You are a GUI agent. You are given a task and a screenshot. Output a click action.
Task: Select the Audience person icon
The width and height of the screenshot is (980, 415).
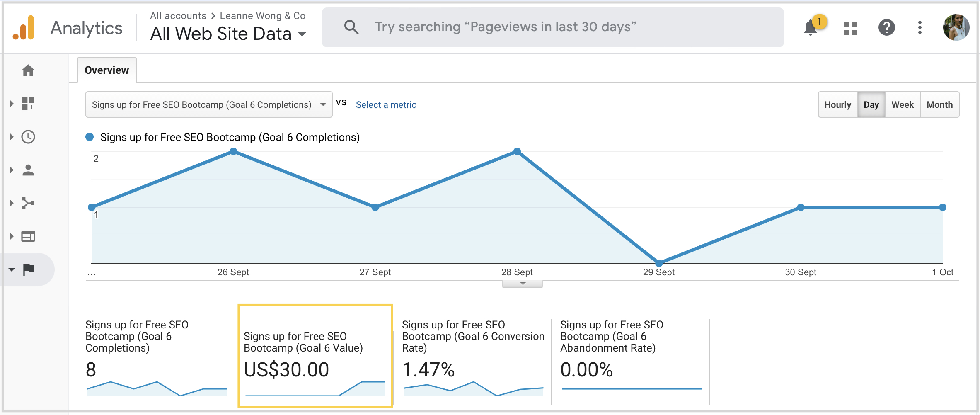click(28, 170)
